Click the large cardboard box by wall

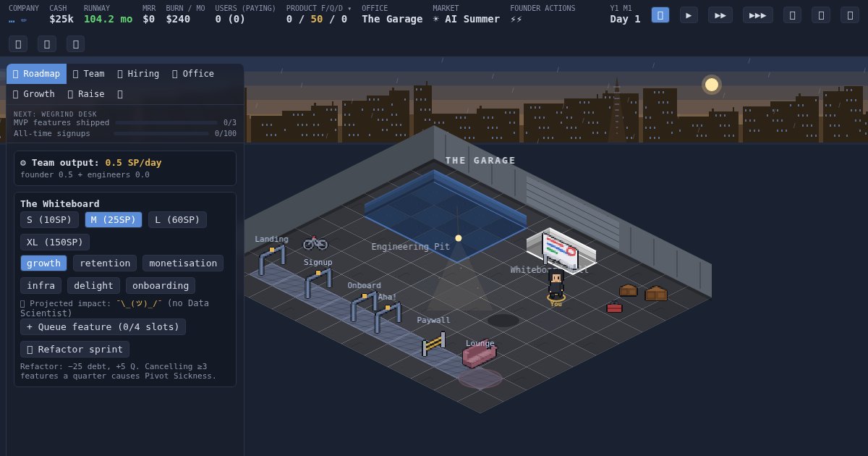coord(656,293)
